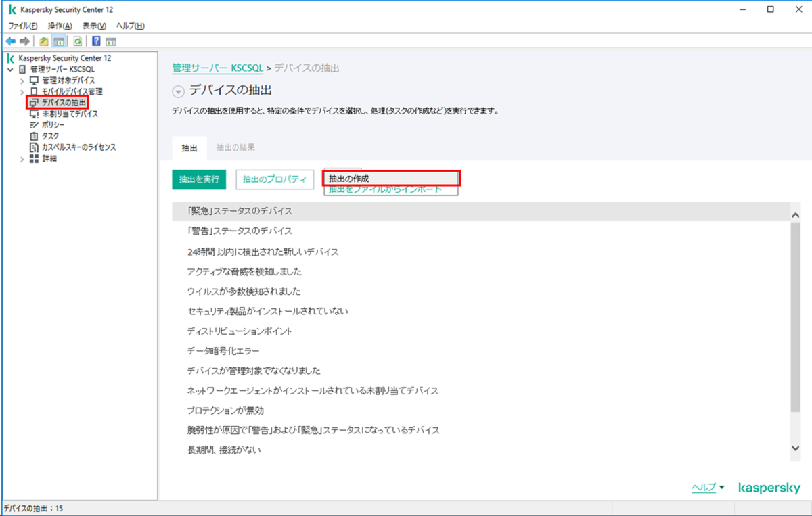Select デバイスが管理対象でなくなりました row

[x=481, y=371]
